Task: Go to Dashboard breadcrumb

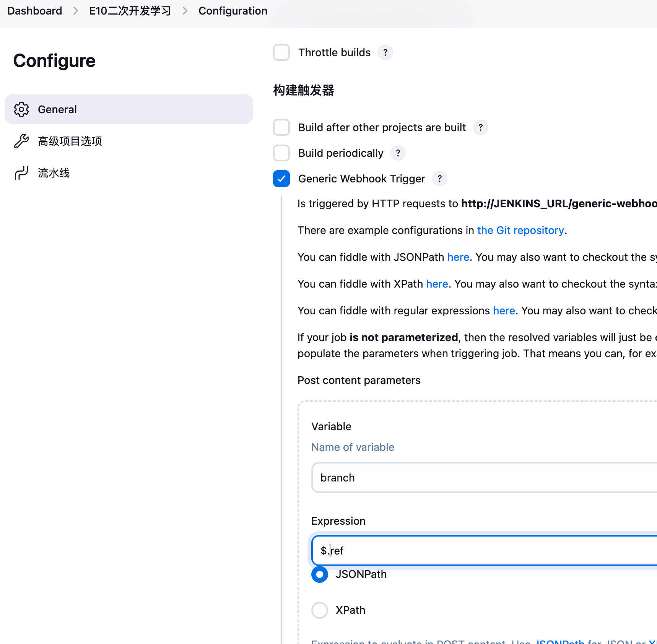Action: pos(35,11)
